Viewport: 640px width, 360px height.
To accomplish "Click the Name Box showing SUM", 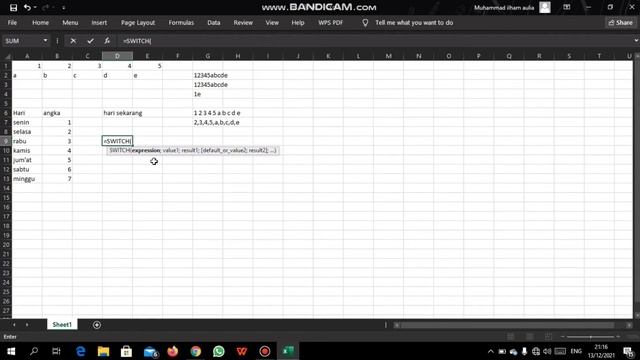I will tap(22, 41).
